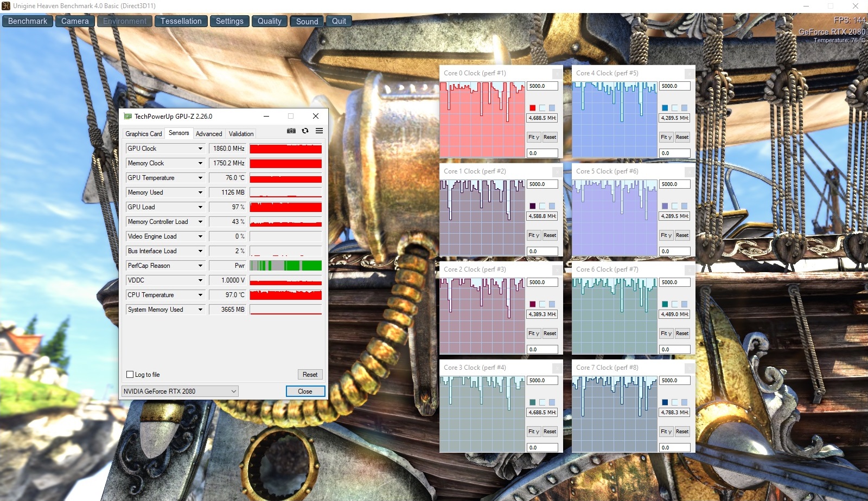Screen dimensions: 868x501
Task: Click the 5000.0 max field in Core 0 Clock
Action: [x=542, y=86]
